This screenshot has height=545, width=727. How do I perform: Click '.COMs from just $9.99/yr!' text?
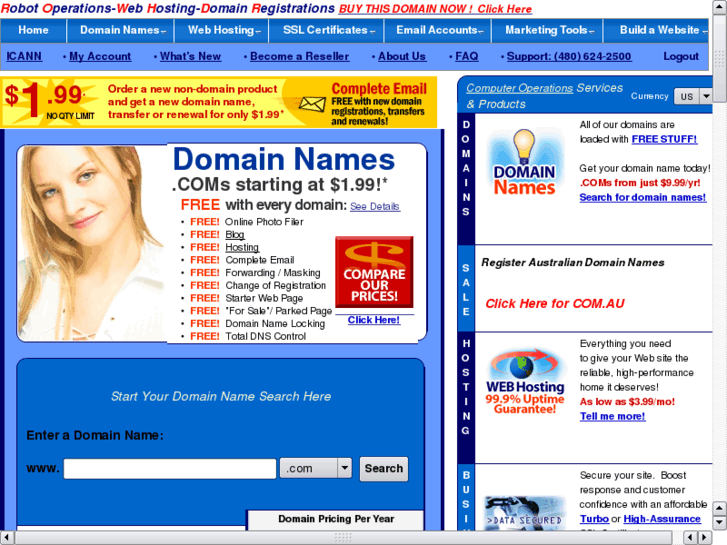(x=640, y=183)
